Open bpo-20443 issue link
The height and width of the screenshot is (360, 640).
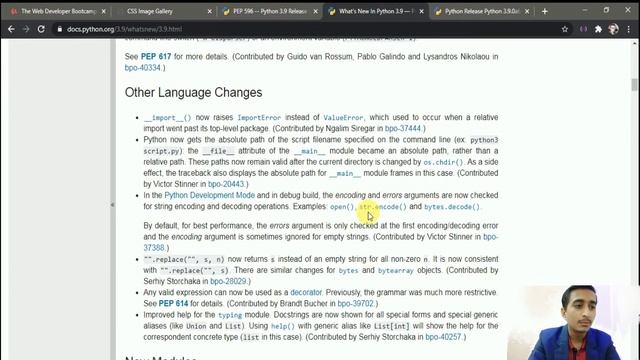226,184
